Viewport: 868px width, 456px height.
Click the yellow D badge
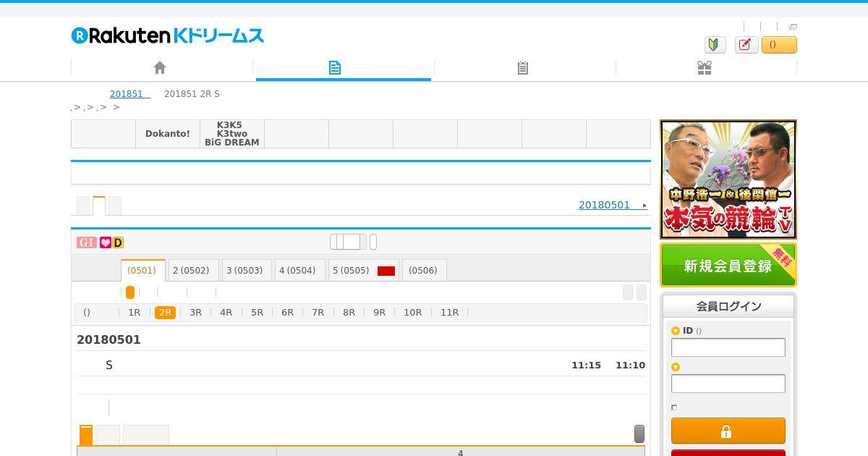(x=118, y=242)
